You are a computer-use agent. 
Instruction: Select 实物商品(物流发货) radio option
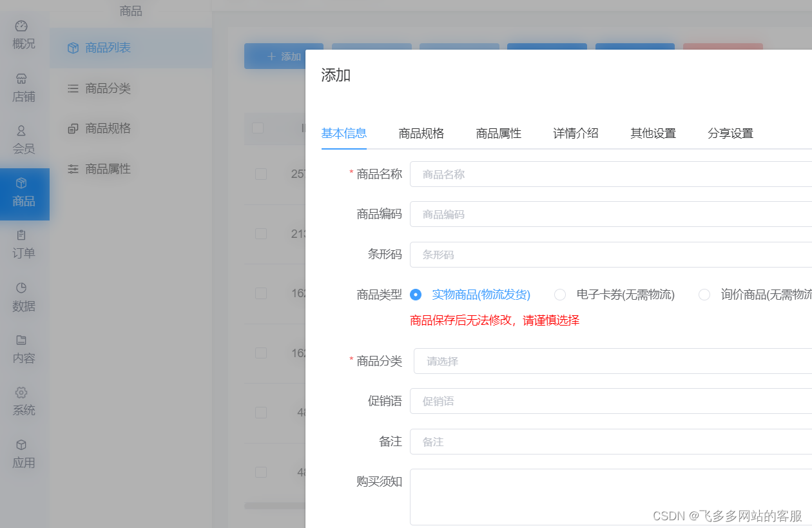point(416,295)
